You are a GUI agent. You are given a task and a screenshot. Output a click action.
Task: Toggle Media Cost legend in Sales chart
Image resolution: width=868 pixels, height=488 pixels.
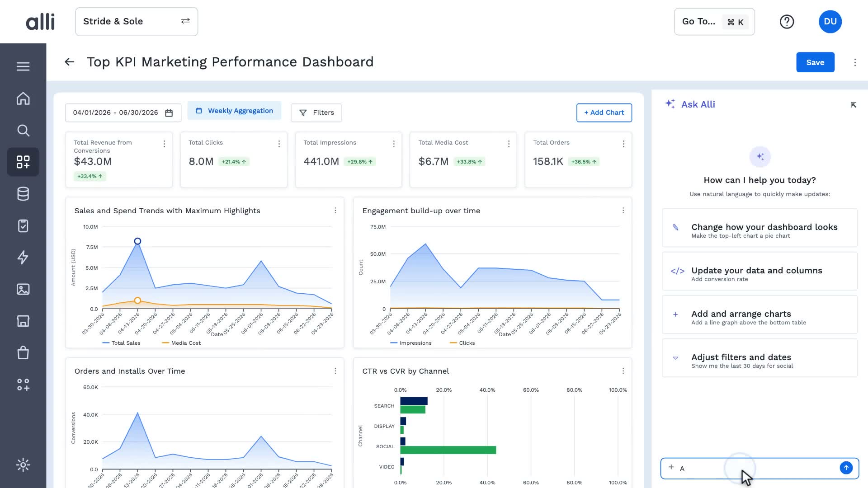click(x=181, y=343)
